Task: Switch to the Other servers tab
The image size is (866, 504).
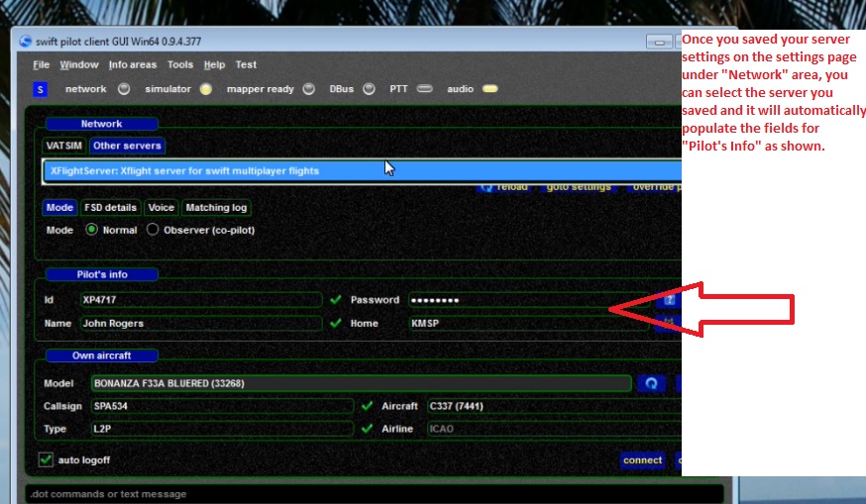Action: (127, 146)
